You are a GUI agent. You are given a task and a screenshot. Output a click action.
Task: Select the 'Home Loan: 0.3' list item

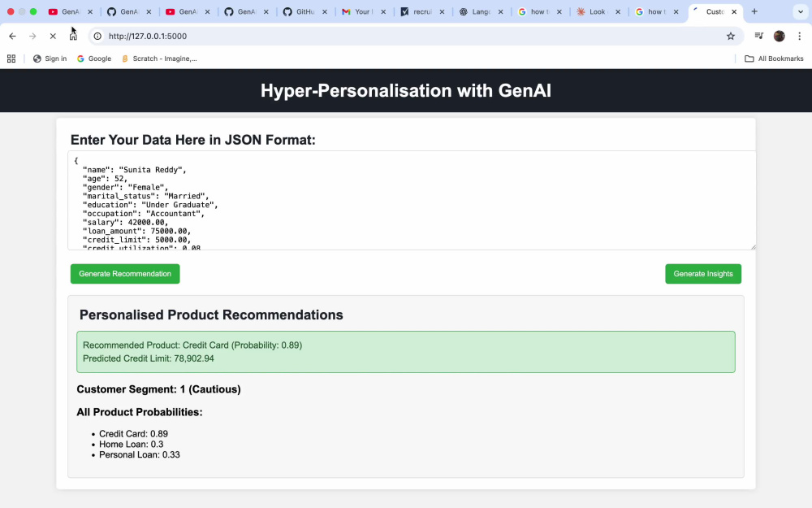click(x=131, y=445)
